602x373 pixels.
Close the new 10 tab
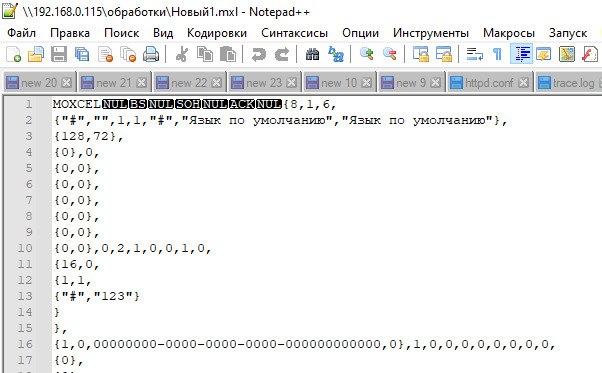click(x=367, y=83)
